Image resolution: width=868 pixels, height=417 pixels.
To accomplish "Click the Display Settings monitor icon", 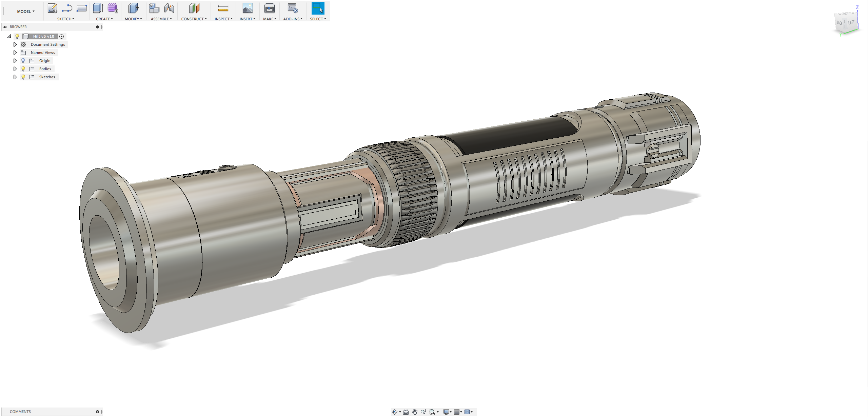I will tap(446, 412).
